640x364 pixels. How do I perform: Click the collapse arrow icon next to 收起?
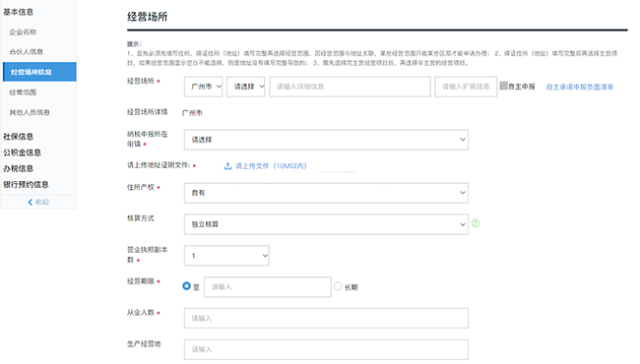pyautogui.click(x=31, y=202)
